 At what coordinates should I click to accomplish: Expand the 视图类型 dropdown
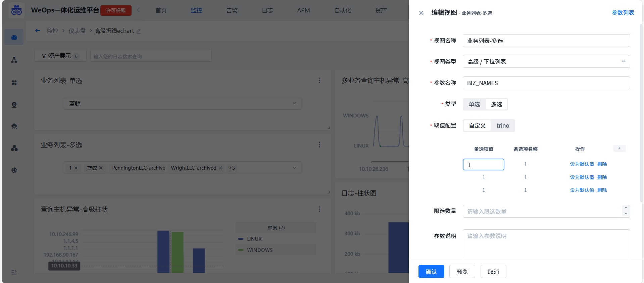546,62
